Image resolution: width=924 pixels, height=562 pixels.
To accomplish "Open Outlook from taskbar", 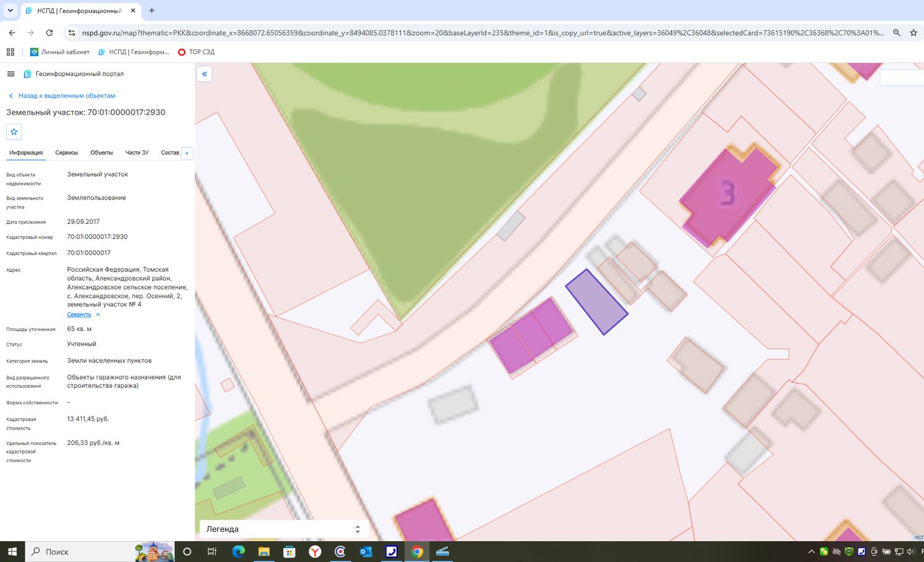I will click(x=366, y=552).
